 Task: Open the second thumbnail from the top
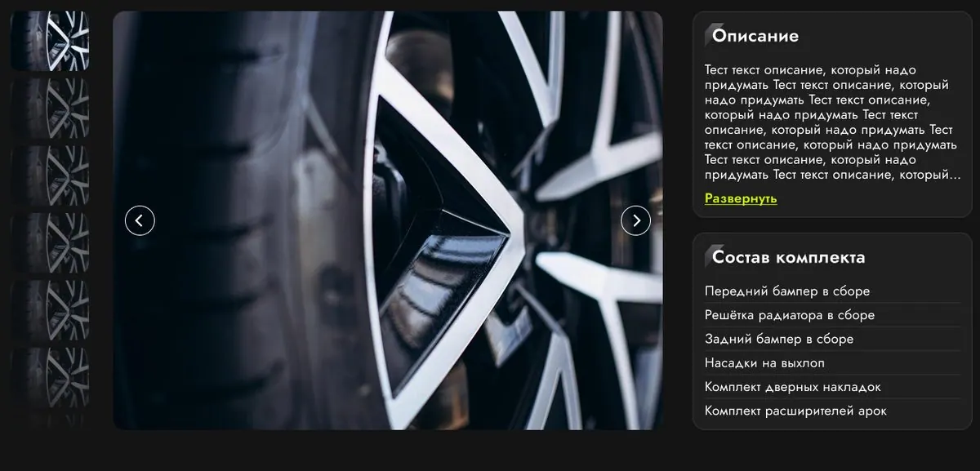(x=50, y=108)
